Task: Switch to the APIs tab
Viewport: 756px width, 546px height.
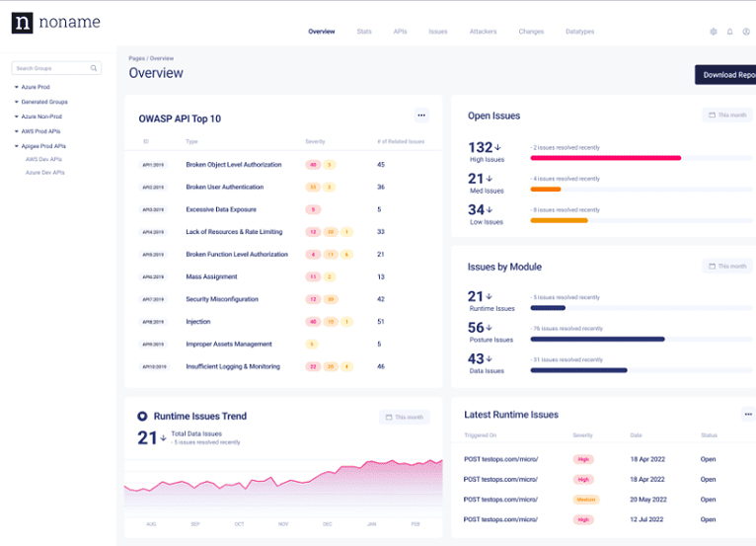Action: point(400,32)
